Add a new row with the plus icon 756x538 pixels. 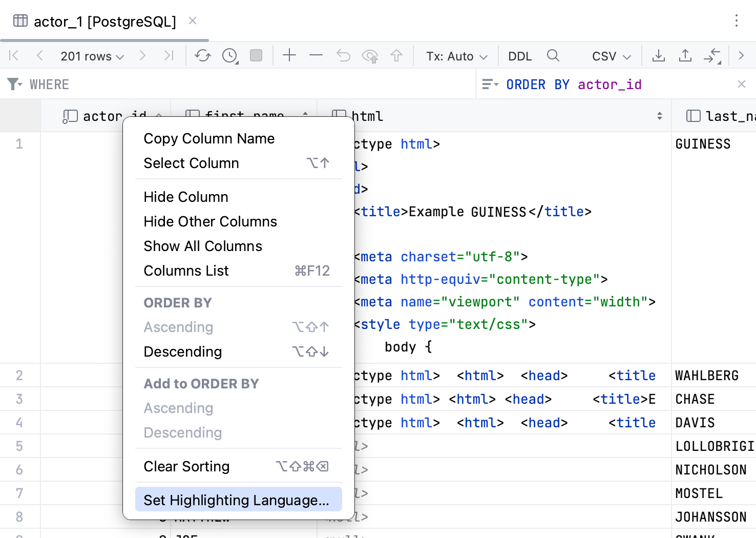click(x=289, y=55)
